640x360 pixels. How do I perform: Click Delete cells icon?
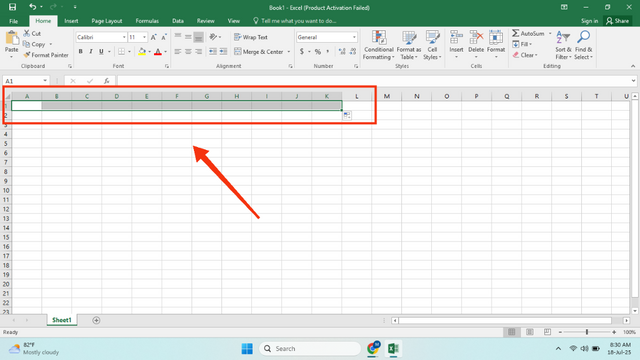tap(476, 38)
